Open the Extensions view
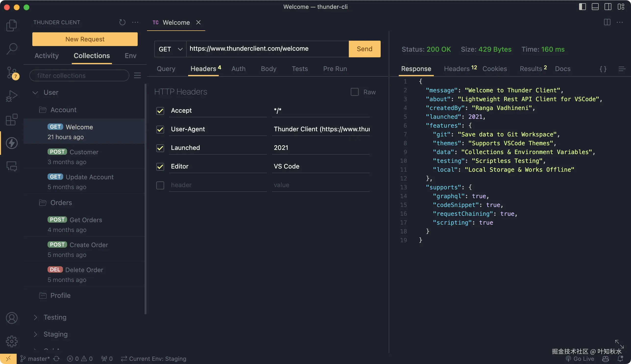 tap(12, 120)
